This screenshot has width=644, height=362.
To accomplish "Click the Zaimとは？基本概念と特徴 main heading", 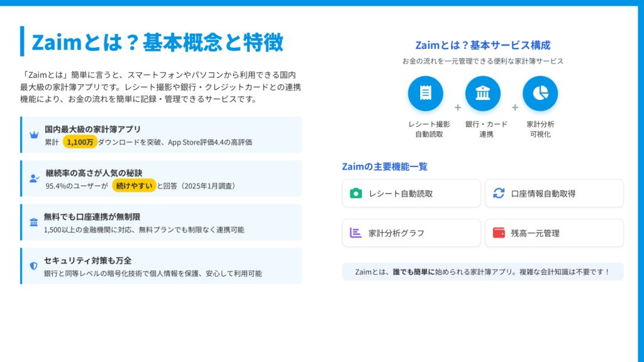I will click(x=157, y=42).
